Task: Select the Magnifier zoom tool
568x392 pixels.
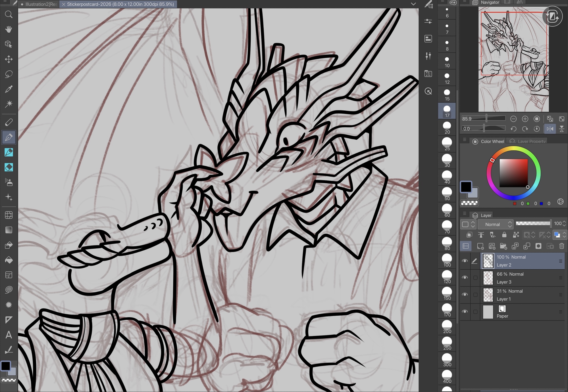Action: click(9, 14)
